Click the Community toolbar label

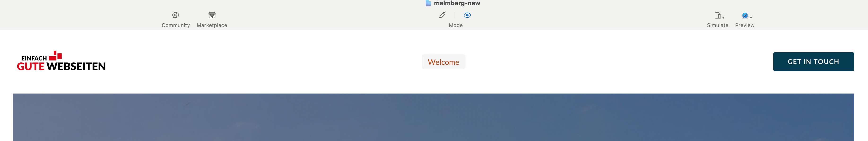point(176,25)
